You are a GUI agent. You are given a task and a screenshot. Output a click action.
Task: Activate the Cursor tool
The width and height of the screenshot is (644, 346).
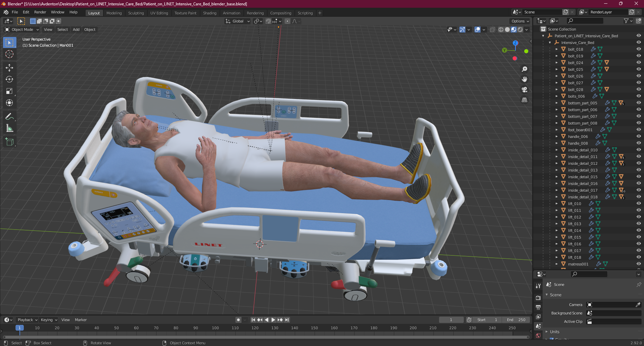click(9, 54)
